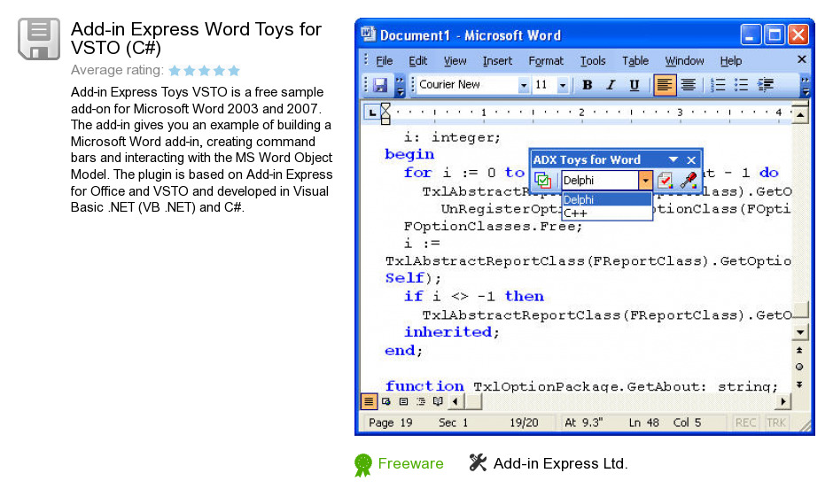Image resolution: width=833 pixels, height=504 pixels.
Task: Toggle Underline formatting
Action: click(x=634, y=85)
